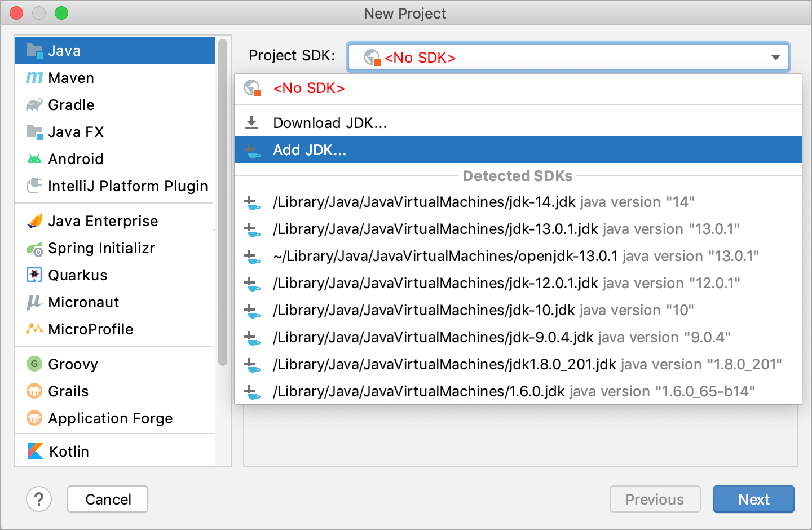The height and width of the screenshot is (530, 812).
Task: Click the Quarkus project icon
Action: point(34,275)
